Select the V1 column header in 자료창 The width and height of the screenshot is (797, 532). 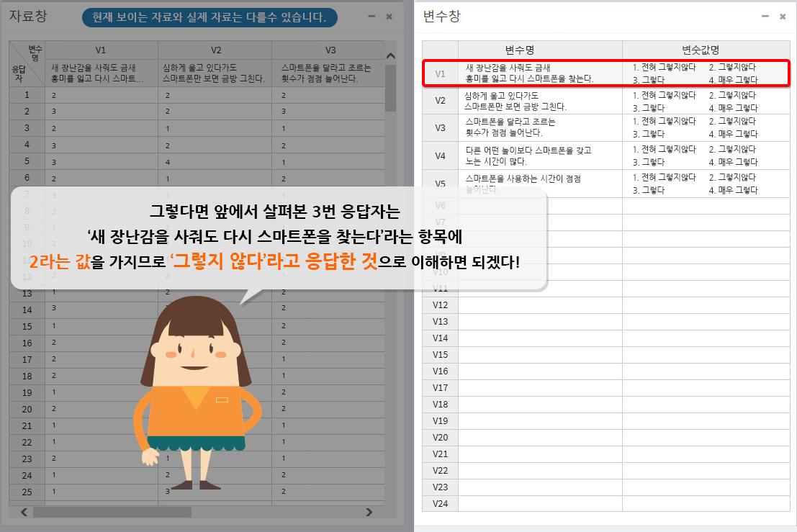(101, 50)
